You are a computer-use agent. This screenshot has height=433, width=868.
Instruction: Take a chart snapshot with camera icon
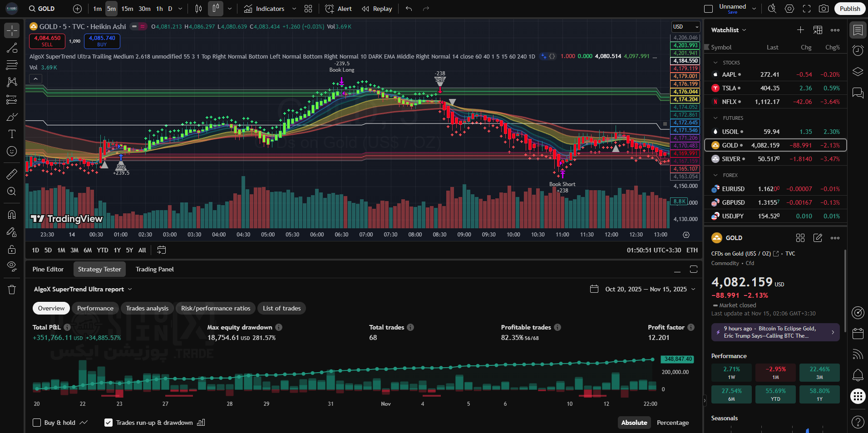(824, 9)
